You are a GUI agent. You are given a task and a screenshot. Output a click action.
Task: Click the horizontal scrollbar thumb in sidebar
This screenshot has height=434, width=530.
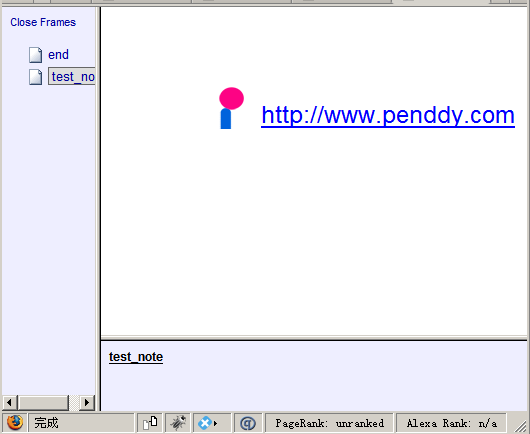point(44,403)
